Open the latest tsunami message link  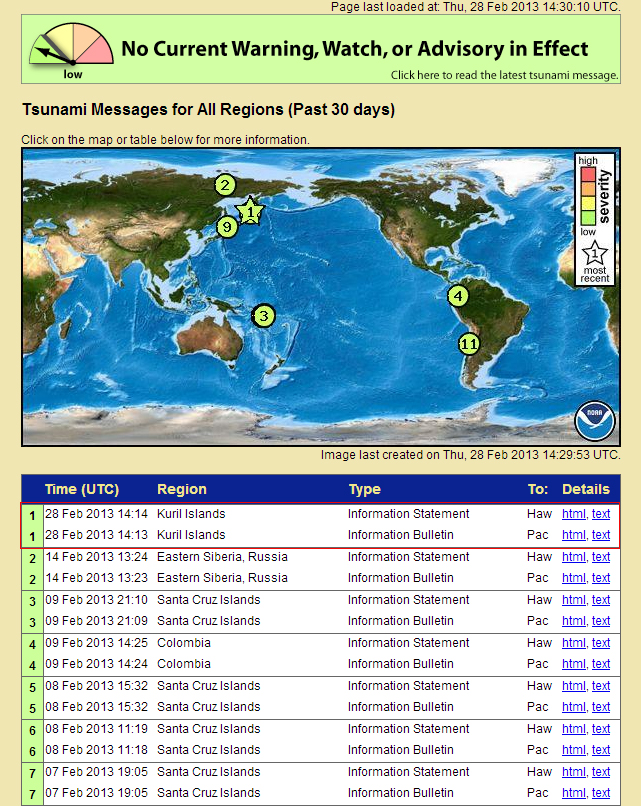(503, 75)
